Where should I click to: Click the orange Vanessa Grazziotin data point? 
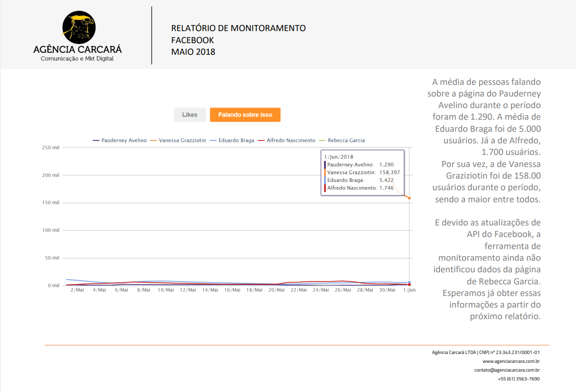tap(409, 198)
